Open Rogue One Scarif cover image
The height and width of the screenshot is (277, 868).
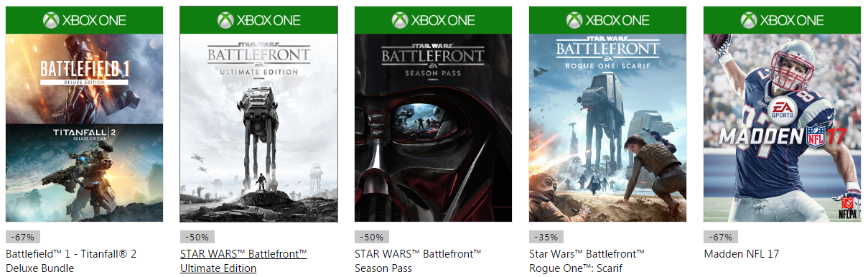[607, 128]
